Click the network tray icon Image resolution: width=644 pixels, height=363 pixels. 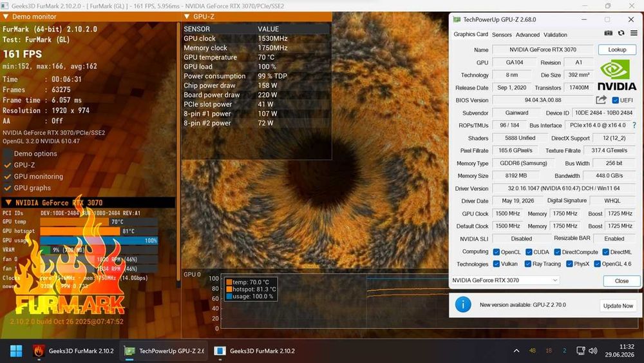click(580, 351)
